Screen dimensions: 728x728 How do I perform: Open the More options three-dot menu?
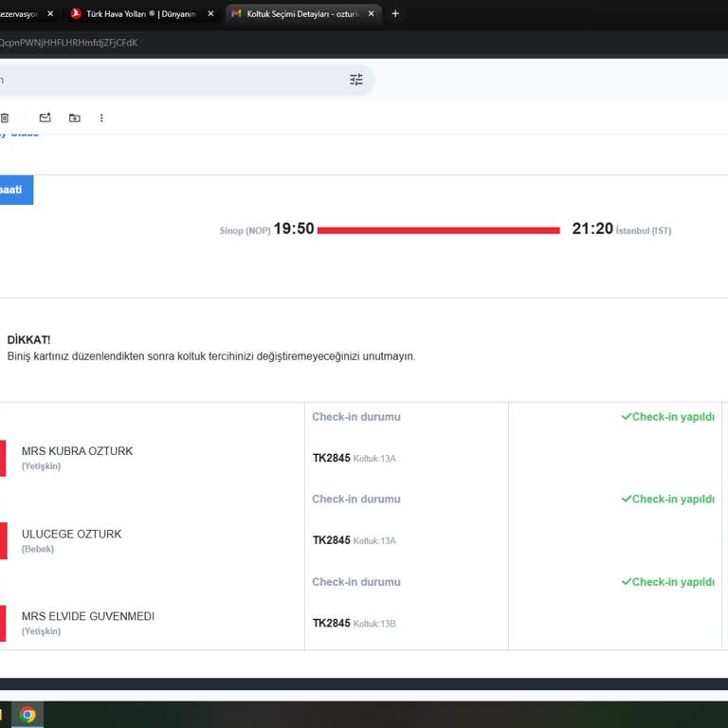click(101, 118)
